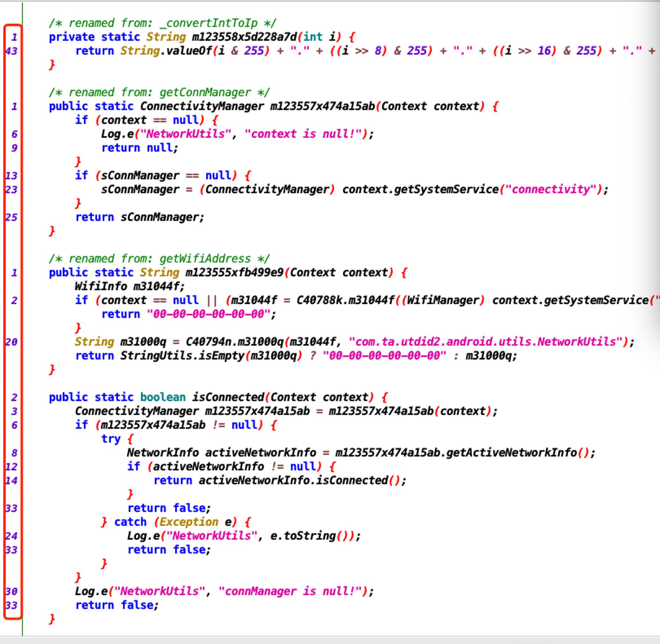Click the string "connectivity" in getSystemService

click(551, 189)
